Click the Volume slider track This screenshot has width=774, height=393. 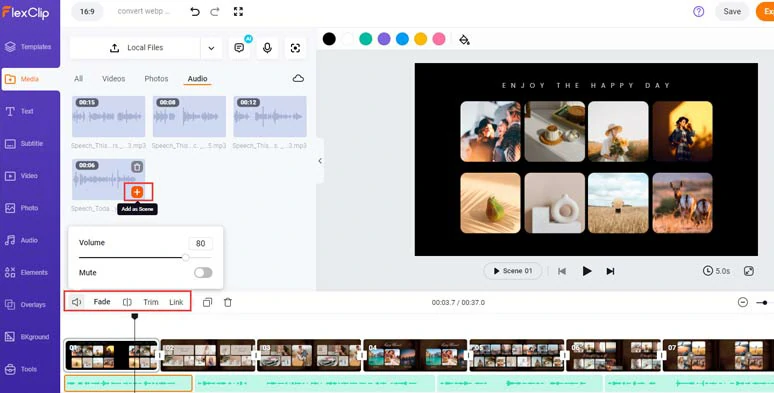click(145, 257)
